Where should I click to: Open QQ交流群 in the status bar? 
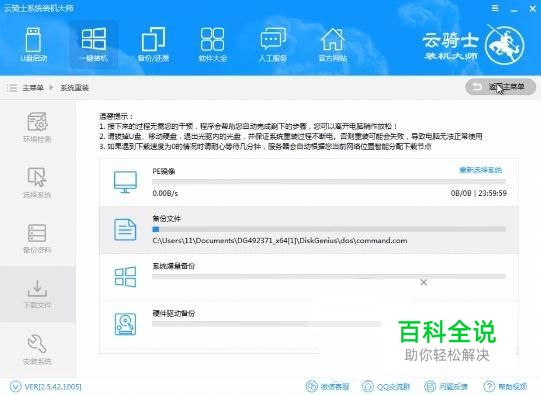(386, 386)
